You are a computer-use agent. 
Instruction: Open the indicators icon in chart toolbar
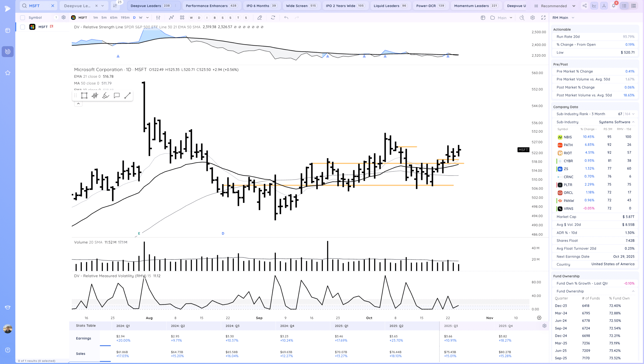click(171, 18)
